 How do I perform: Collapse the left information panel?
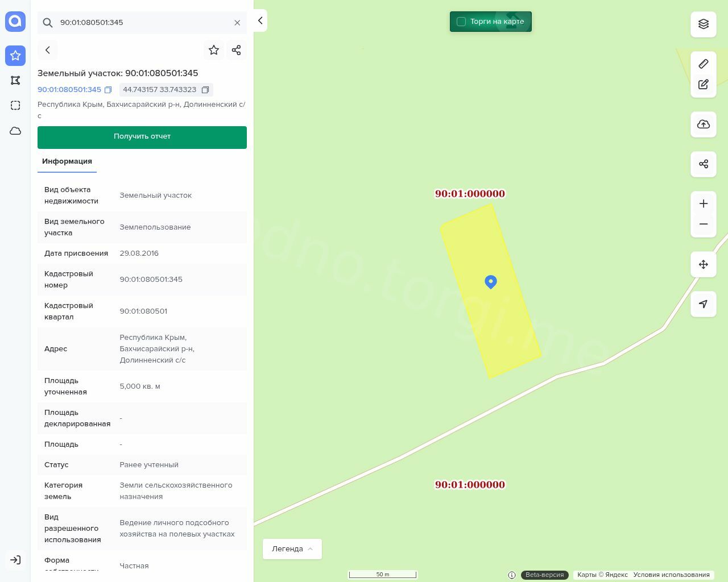pyautogui.click(x=260, y=21)
